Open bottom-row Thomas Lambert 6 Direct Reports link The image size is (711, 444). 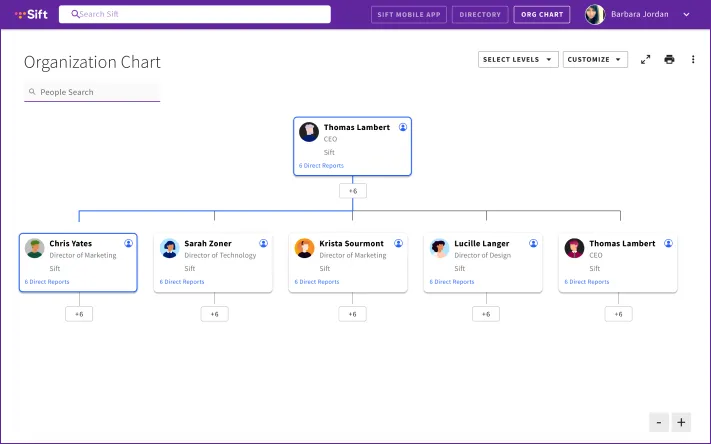(x=587, y=282)
